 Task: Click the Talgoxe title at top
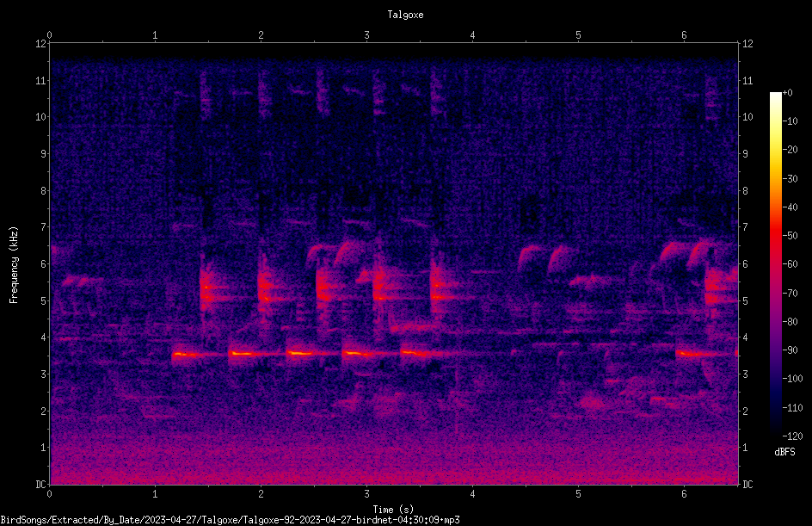(x=405, y=15)
